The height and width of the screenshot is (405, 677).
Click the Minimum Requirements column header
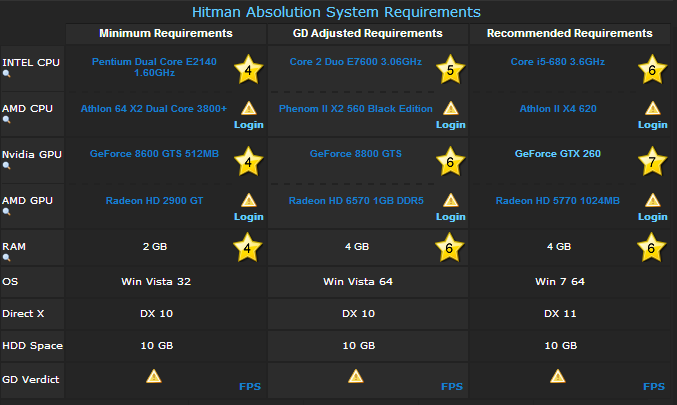(166, 33)
